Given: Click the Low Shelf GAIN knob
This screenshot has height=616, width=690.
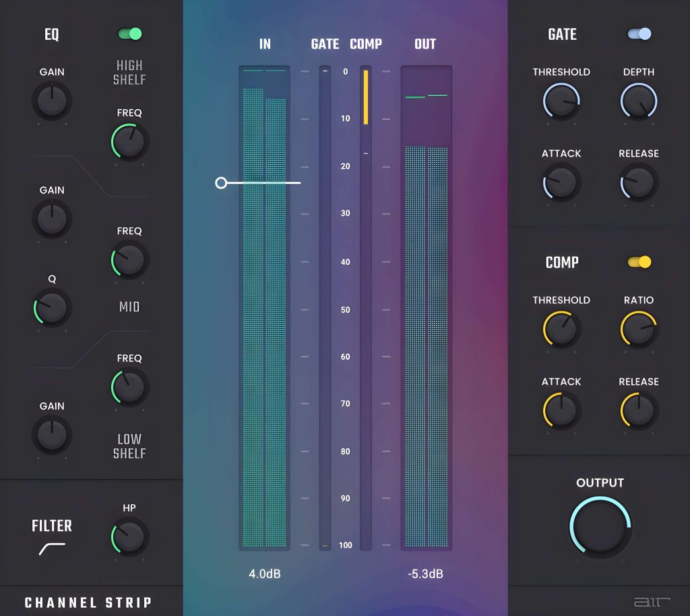Looking at the screenshot, I should (x=52, y=435).
